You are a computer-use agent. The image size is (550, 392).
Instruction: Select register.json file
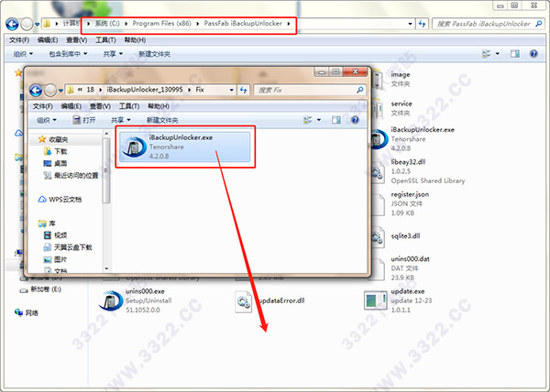(x=400, y=203)
